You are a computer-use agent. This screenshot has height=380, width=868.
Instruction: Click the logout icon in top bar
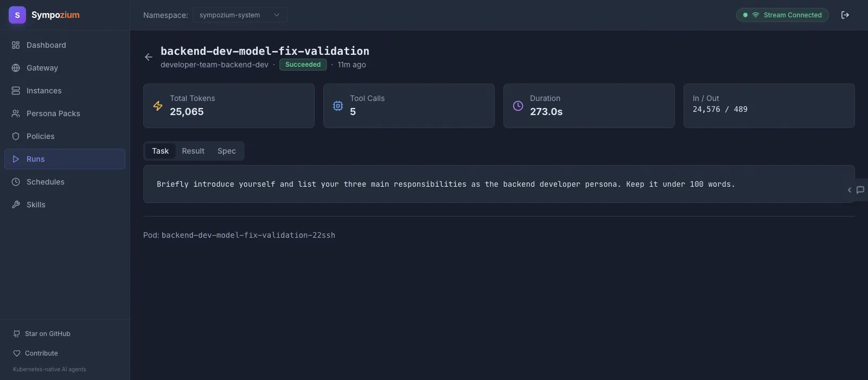[845, 15]
